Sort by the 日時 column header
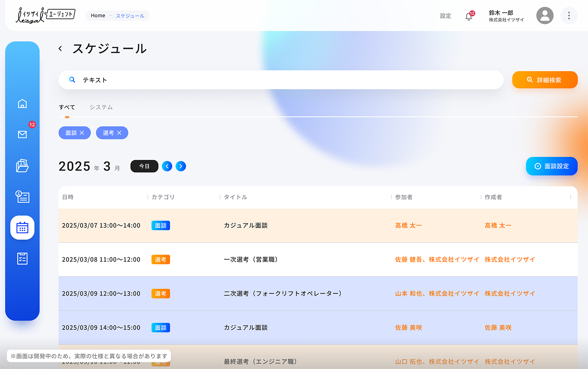This screenshot has width=588, height=369. (68, 197)
